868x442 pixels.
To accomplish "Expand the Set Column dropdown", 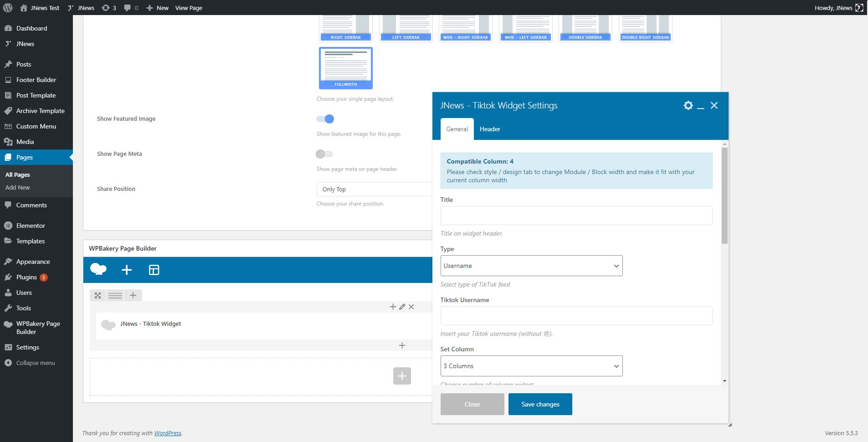I will point(531,366).
